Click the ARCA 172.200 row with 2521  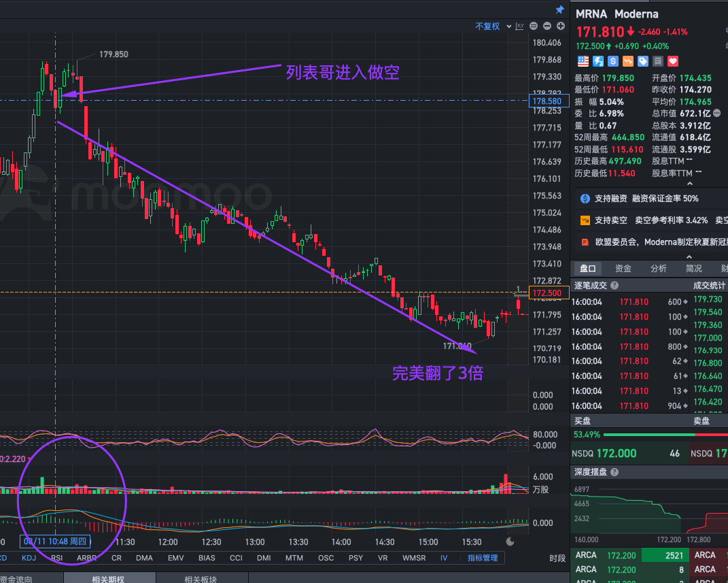pos(629,554)
